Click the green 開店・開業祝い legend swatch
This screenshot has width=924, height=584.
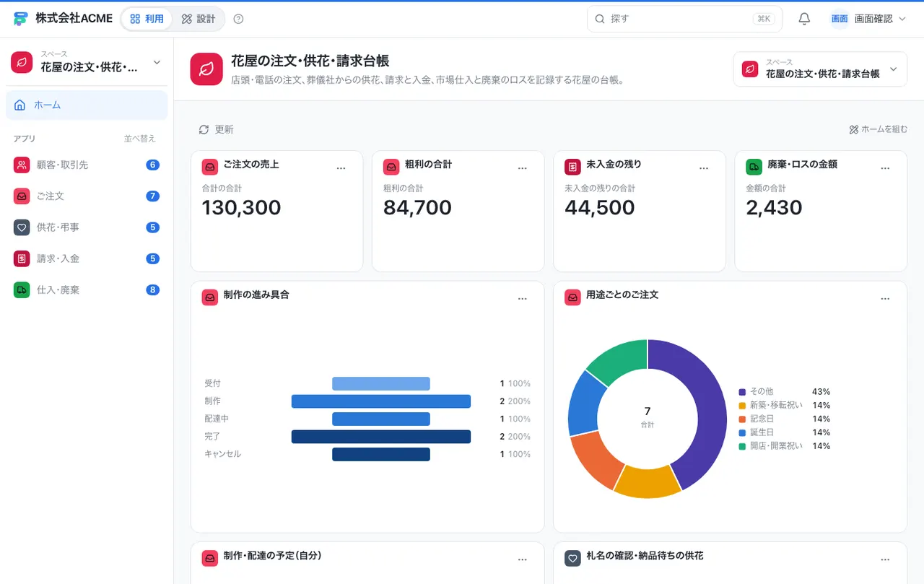[x=742, y=446]
